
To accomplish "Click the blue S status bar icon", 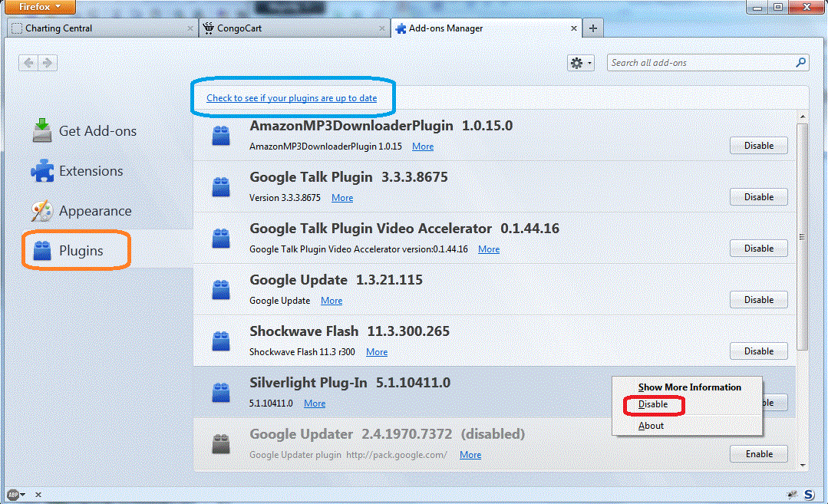I will point(809,495).
